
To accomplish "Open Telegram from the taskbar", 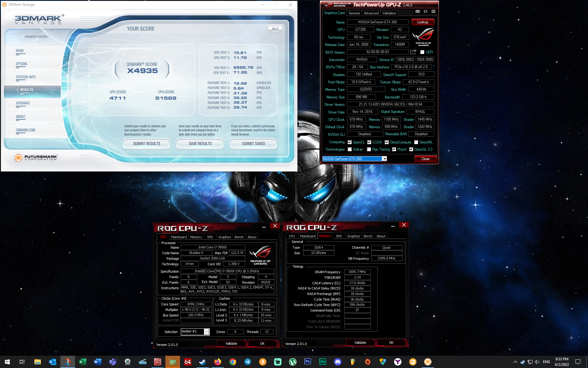I will pyautogui.click(x=247, y=362).
